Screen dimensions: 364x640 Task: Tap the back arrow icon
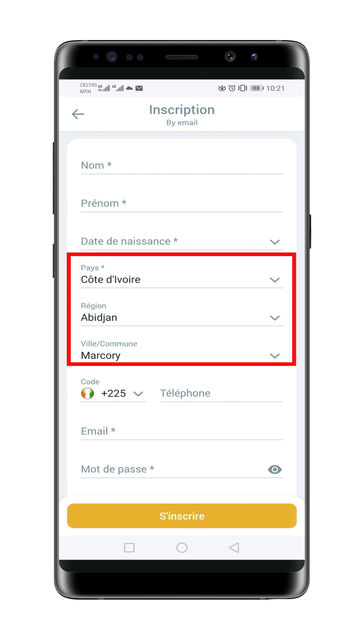click(78, 114)
